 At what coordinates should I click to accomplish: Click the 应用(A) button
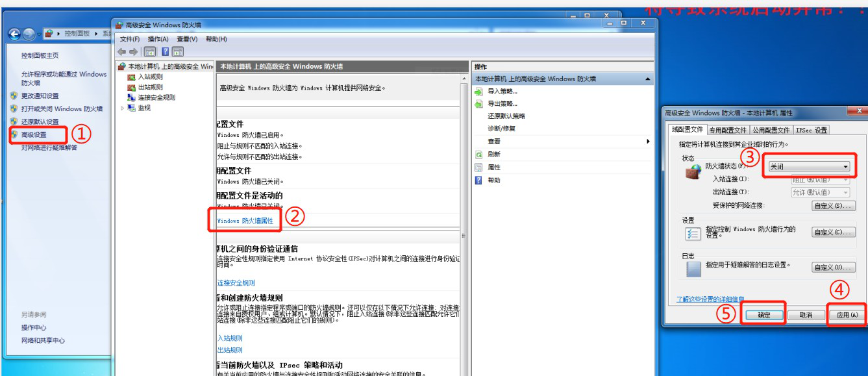846,315
